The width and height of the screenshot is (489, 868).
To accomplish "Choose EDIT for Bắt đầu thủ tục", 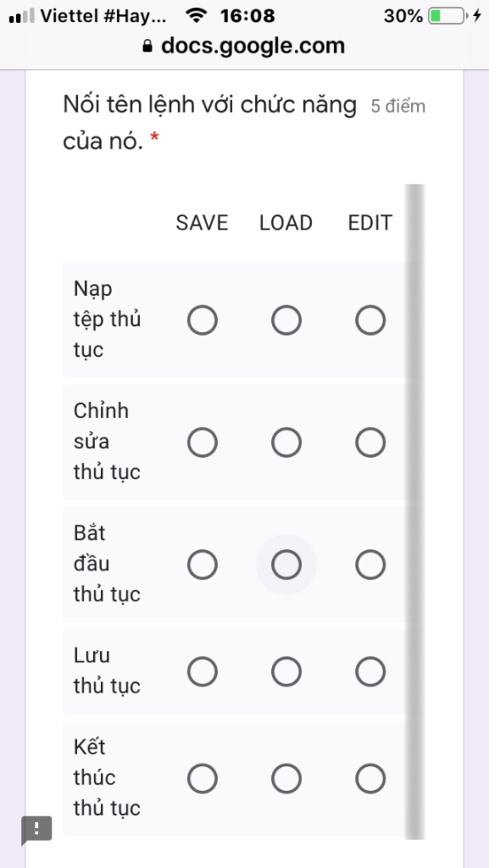I will [370, 565].
